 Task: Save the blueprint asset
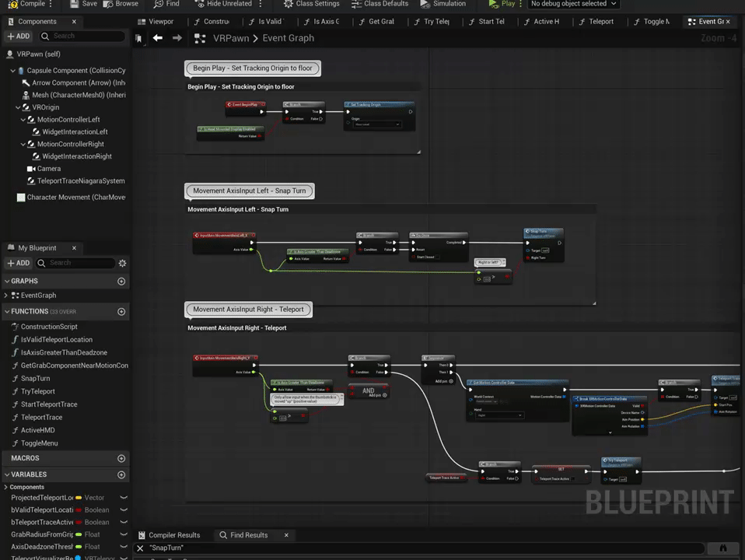point(83,4)
